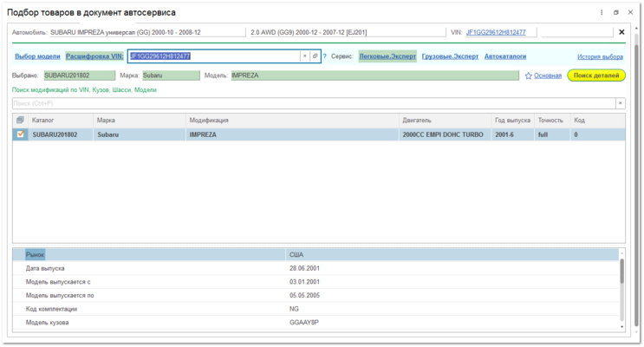
Task: Click the modification field 2.0 AWD (GG9)
Action: tap(348, 32)
